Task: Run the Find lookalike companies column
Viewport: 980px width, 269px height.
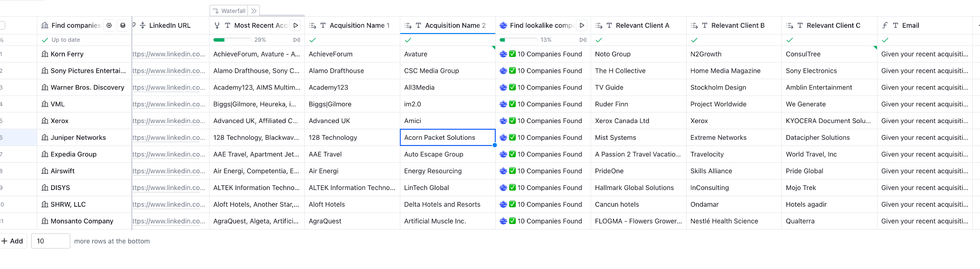Action: click(x=582, y=25)
